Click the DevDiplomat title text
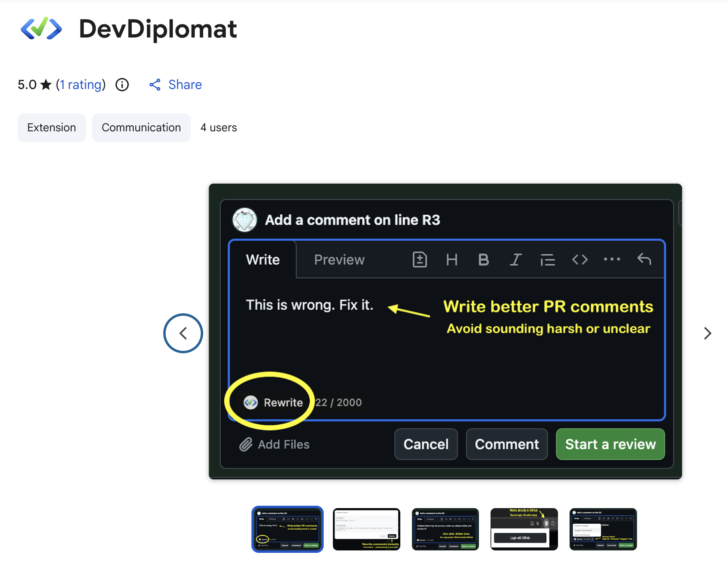 point(158,29)
